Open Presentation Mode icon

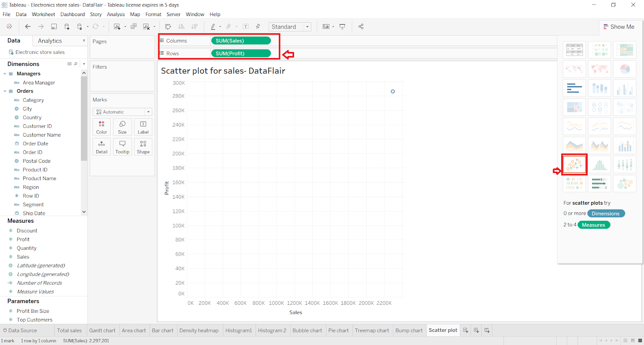pos(343,27)
